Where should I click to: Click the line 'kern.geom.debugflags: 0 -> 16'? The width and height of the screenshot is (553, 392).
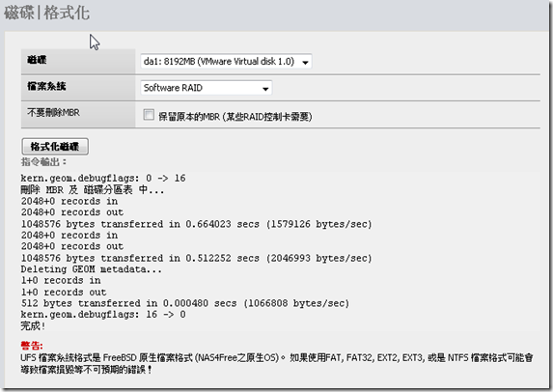103,179
